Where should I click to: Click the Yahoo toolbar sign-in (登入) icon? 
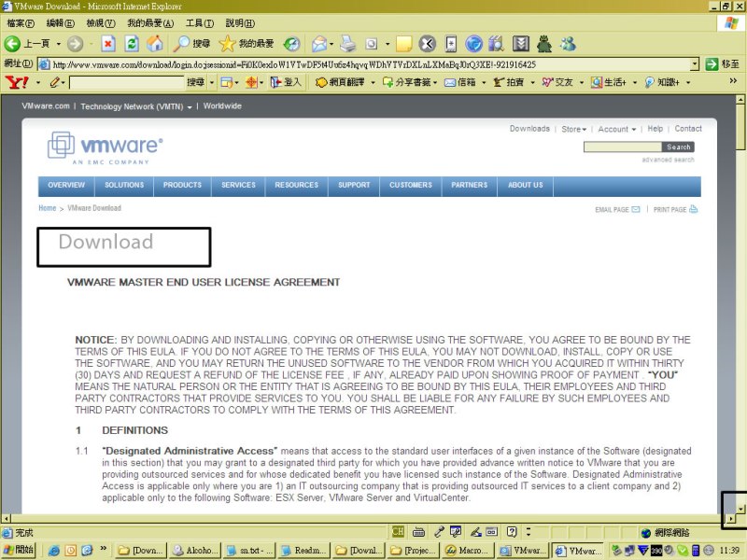point(275,82)
